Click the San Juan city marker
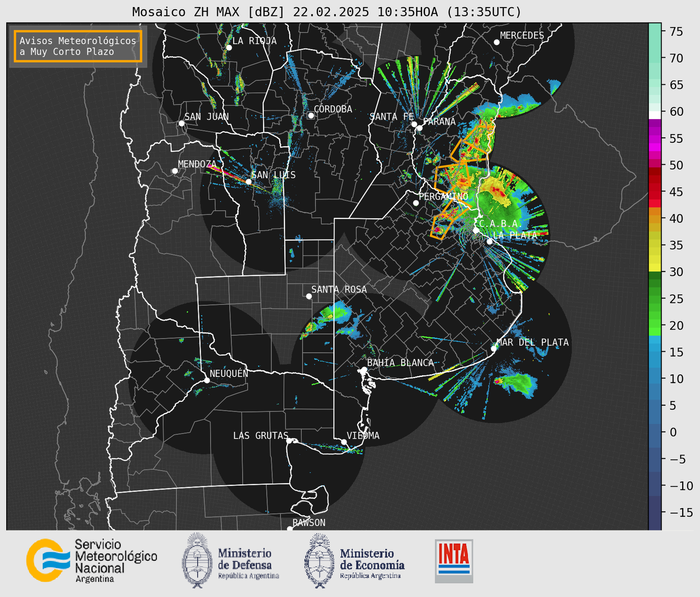Image resolution: width=700 pixels, height=597 pixels. (x=181, y=123)
